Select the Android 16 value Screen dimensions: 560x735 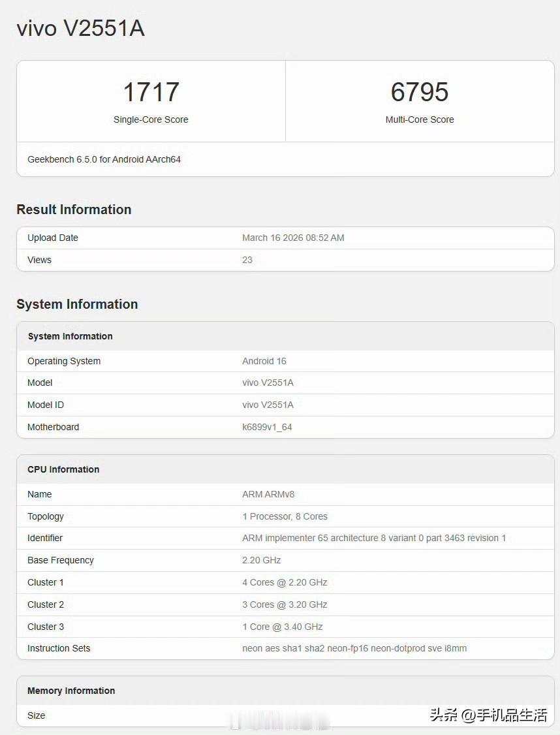[264, 361]
